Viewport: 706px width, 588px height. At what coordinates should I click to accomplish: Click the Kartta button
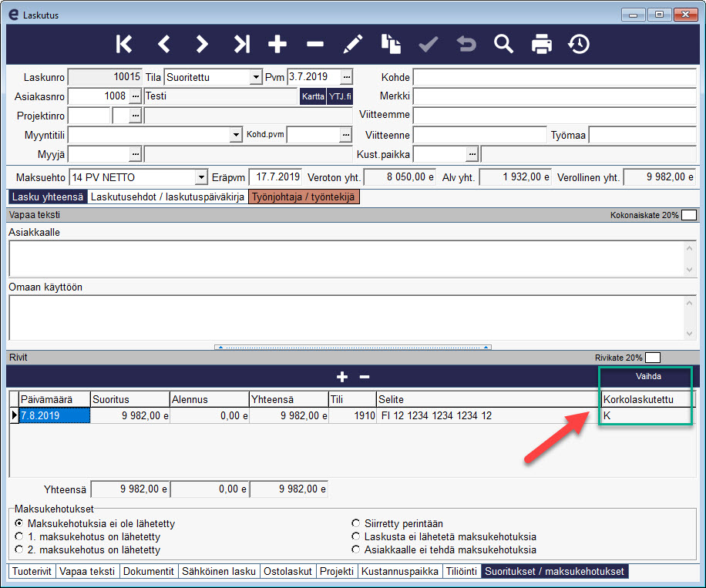tap(313, 96)
